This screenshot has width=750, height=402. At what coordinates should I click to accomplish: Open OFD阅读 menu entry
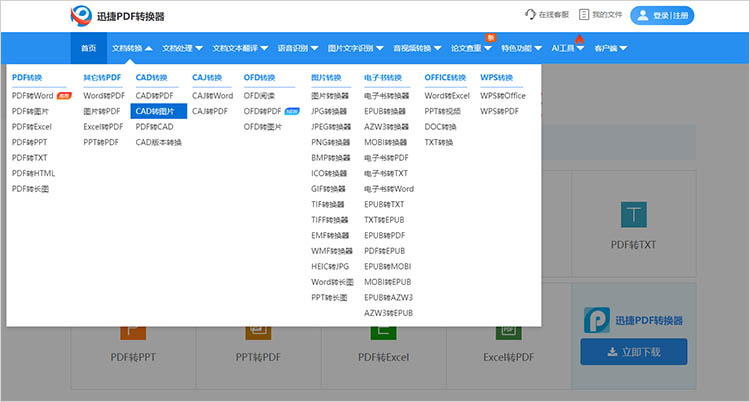[x=259, y=96]
